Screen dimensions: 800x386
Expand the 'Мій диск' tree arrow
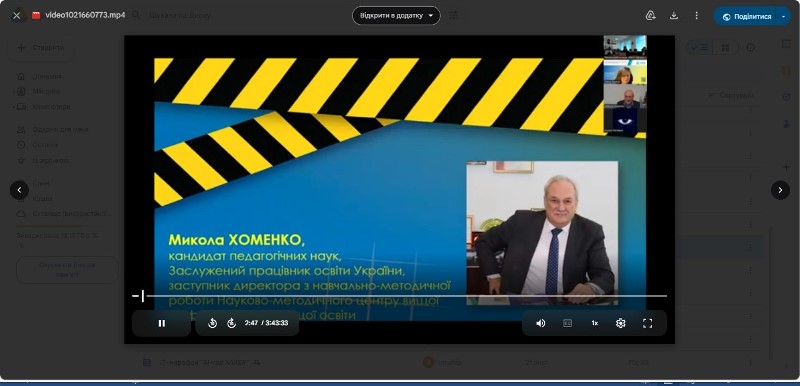[14, 92]
